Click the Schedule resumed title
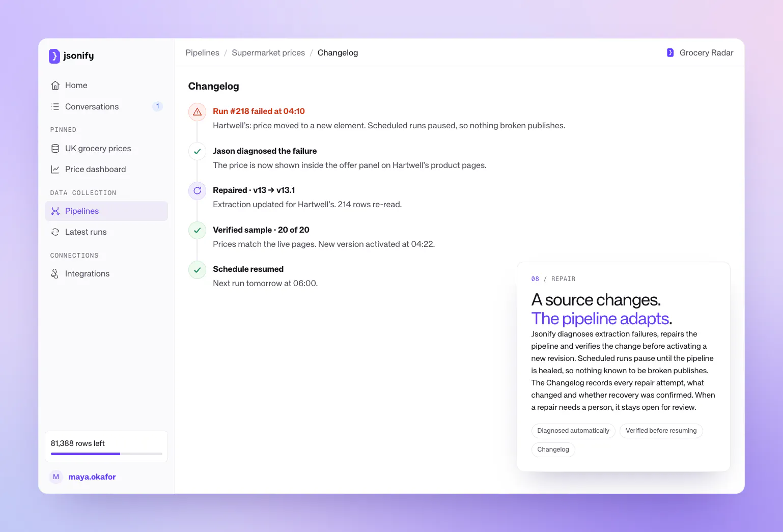The height and width of the screenshot is (532, 783). tap(248, 269)
